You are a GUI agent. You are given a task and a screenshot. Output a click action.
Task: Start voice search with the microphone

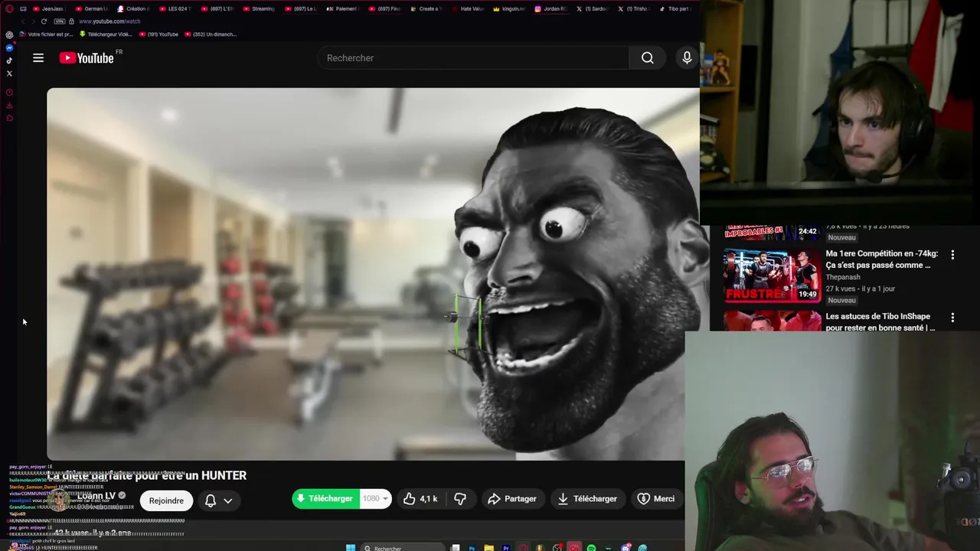(687, 58)
